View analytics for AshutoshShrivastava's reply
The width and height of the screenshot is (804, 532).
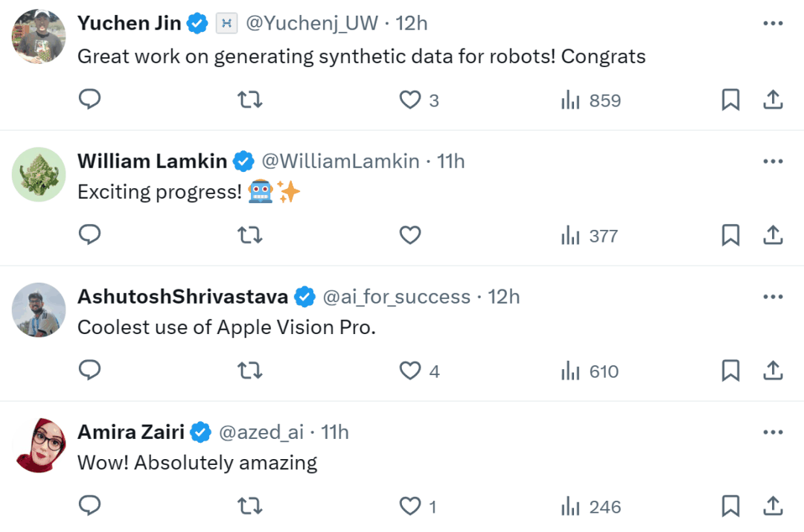tap(588, 371)
